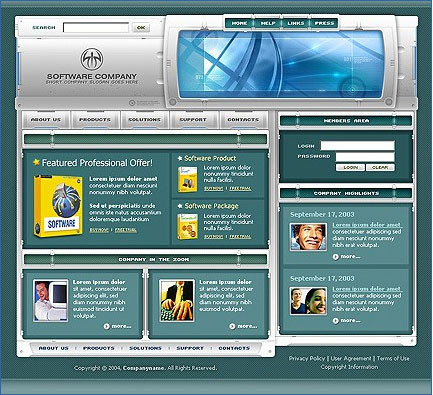Open the Home item in top navigation
This screenshot has height=395, width=433.
click(x=239, y=23)
